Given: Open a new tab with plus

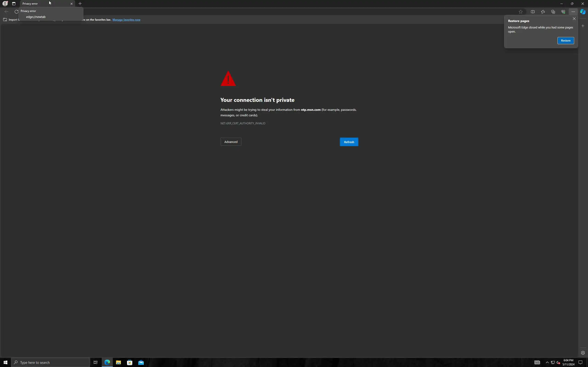Looking at the screenshot, I should point(80,4).
